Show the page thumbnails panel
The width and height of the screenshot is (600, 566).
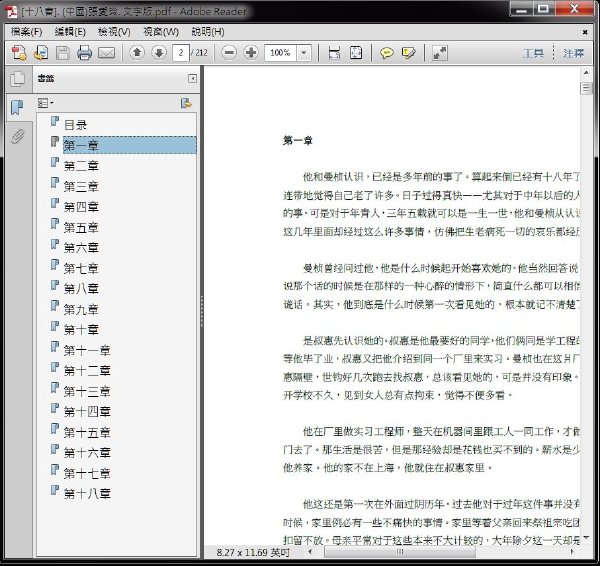coord(17,79)
